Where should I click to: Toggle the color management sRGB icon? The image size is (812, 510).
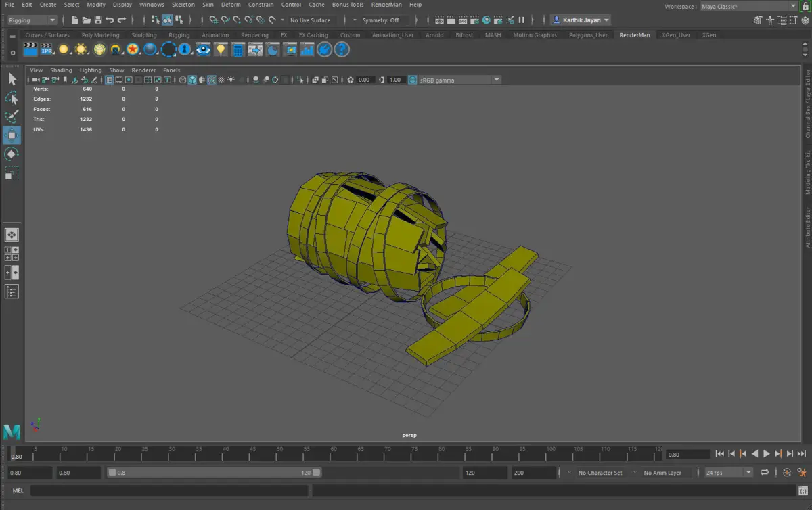[x=411, y=80]
